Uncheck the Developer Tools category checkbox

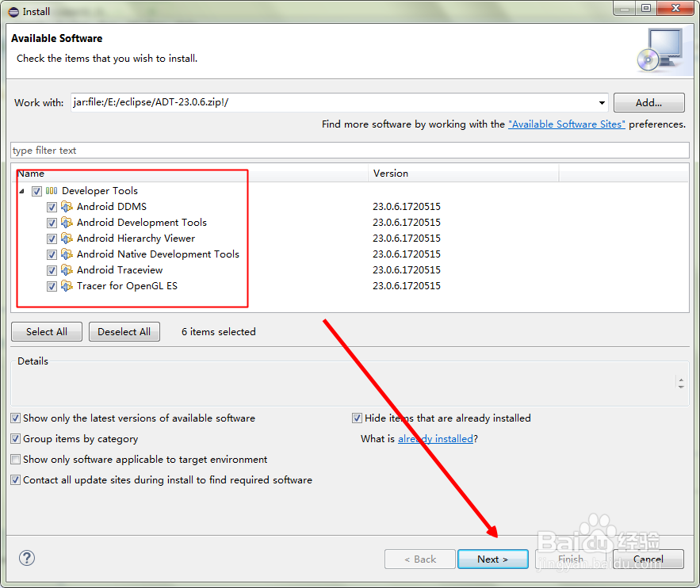(x=36, y=192)
